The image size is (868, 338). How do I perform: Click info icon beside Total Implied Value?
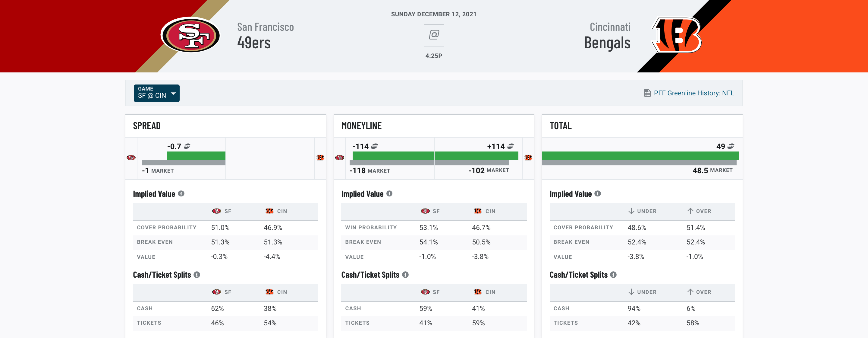(x=598, y=194)
